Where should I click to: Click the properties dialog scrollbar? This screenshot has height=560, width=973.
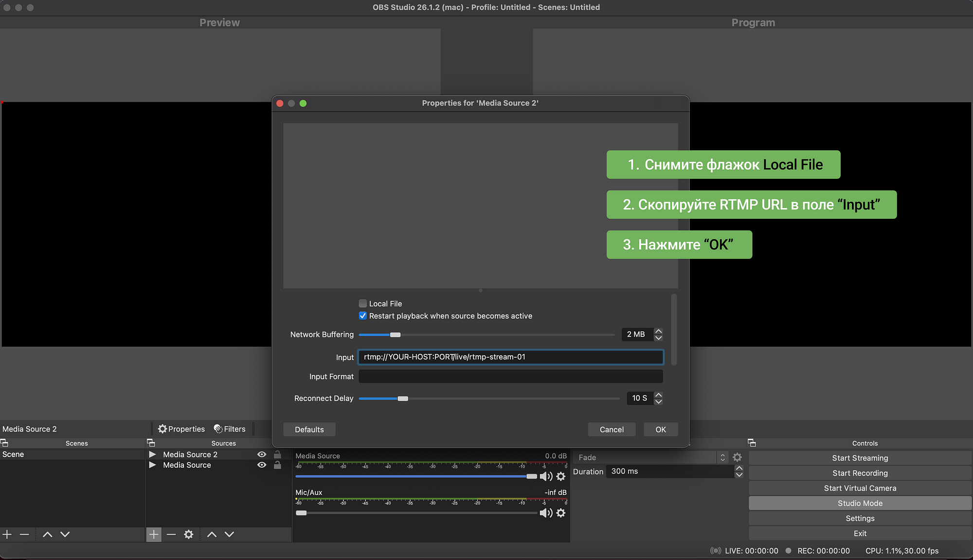point(674,330)
